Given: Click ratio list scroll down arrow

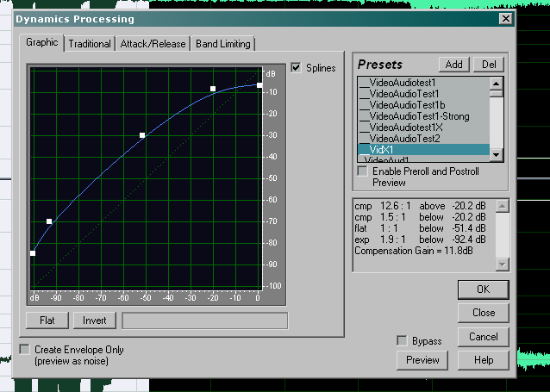Looking at the screenshot, I should (503, 264).
